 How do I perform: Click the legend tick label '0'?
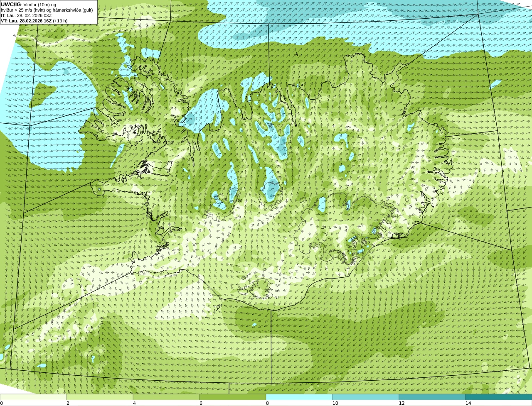(x=1, y=403)
